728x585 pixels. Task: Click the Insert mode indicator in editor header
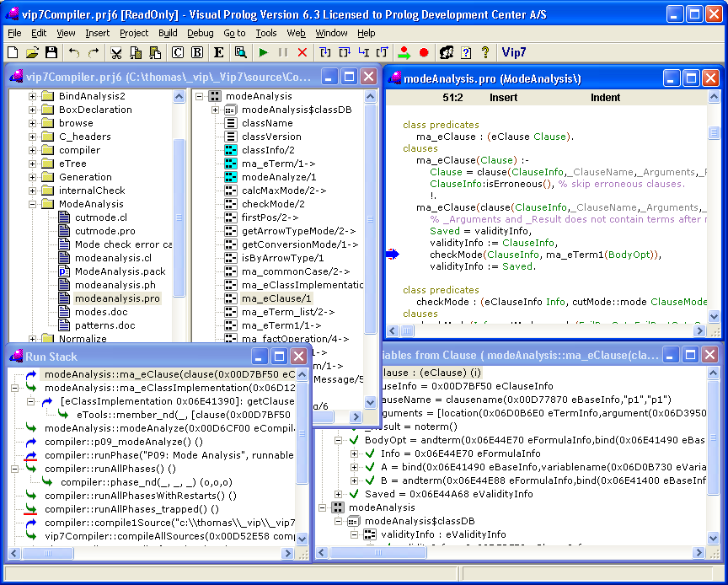click(x=503, y=98)
